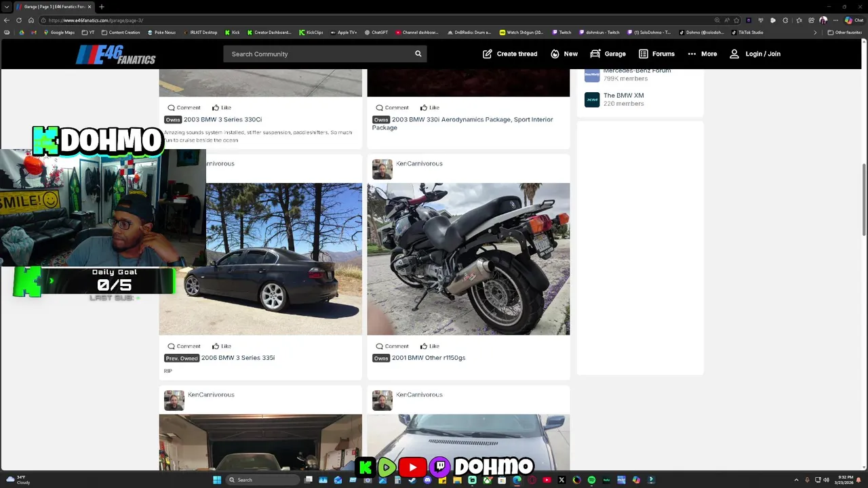Image resolution: width=868 pixels, height=488 pixels.
Task: Open the TikTok Studio bookmark
Action: click(747, 33)
